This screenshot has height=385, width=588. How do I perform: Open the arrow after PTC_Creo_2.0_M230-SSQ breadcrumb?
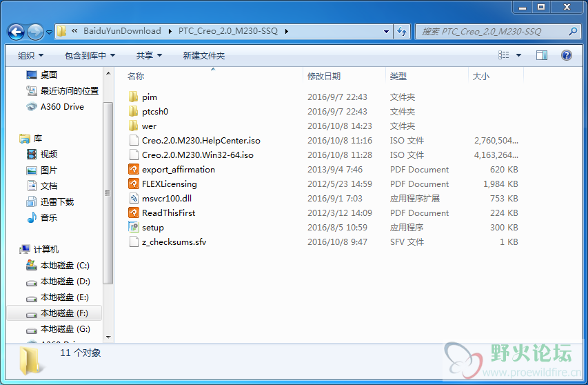(287, 31)
